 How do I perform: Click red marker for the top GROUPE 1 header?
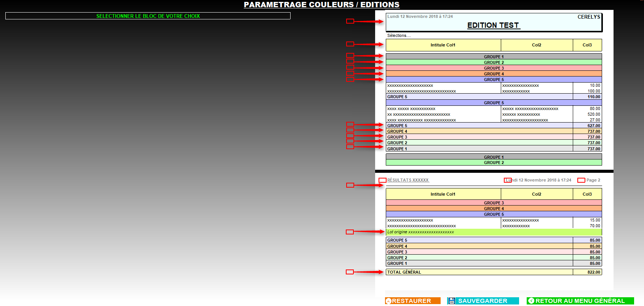[x=350, y=56]
